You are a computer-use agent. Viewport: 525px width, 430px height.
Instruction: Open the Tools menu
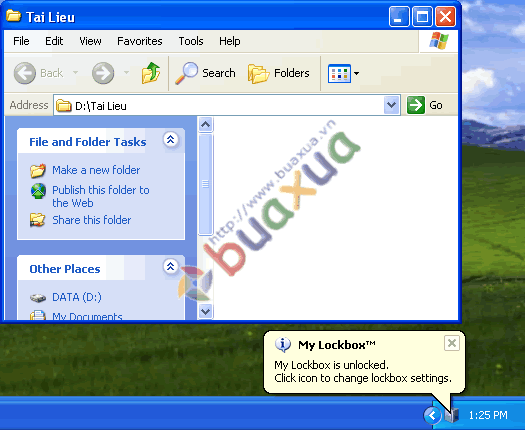(x=191, y=41)
